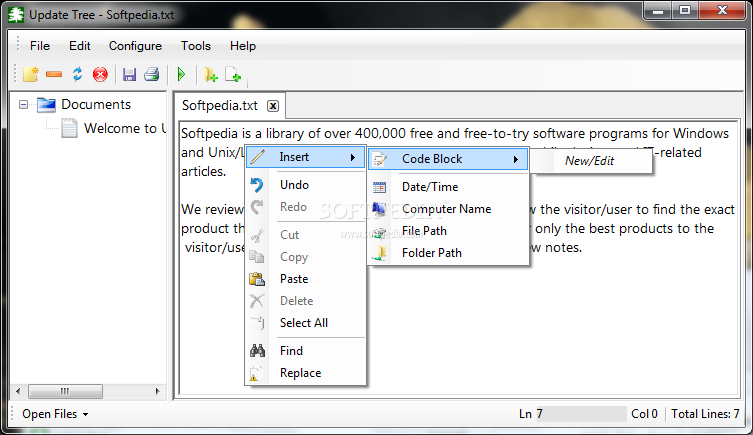The image size is (753, 435).
Task: Open the Configure menu
Action: pos(135,46)
